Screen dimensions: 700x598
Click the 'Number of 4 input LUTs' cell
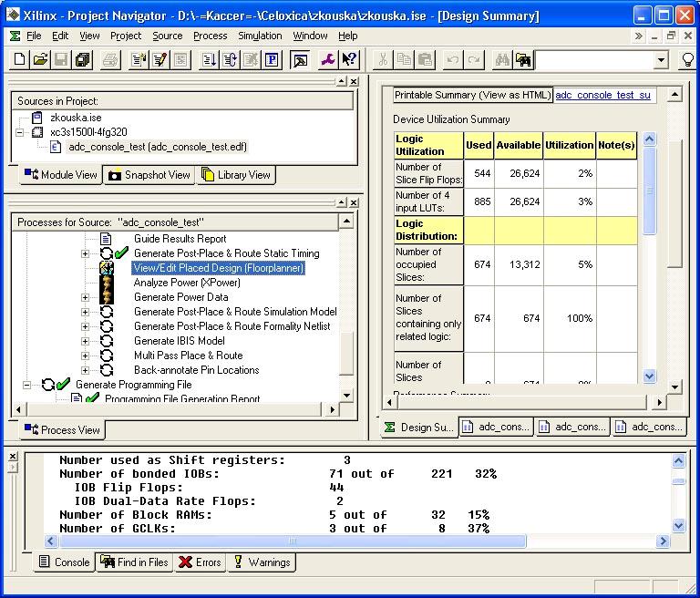428,201
